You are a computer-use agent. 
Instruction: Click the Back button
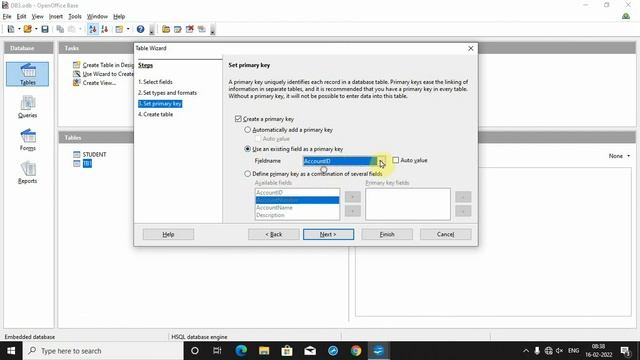[273, 234]
